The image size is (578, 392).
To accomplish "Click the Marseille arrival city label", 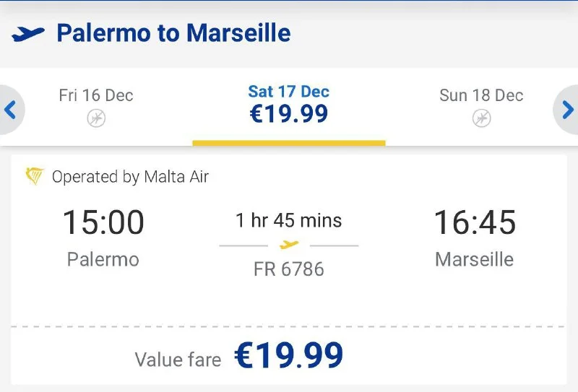I will [474, 259].
